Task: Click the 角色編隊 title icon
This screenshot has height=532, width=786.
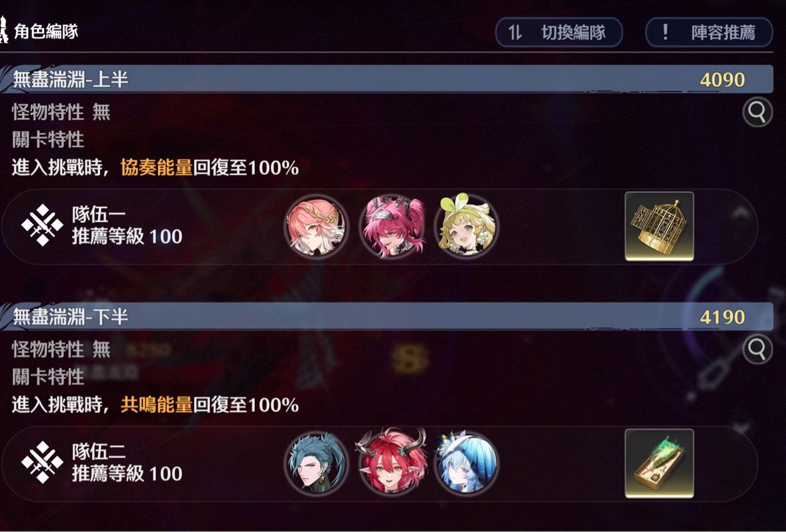Action: [4, 31]
